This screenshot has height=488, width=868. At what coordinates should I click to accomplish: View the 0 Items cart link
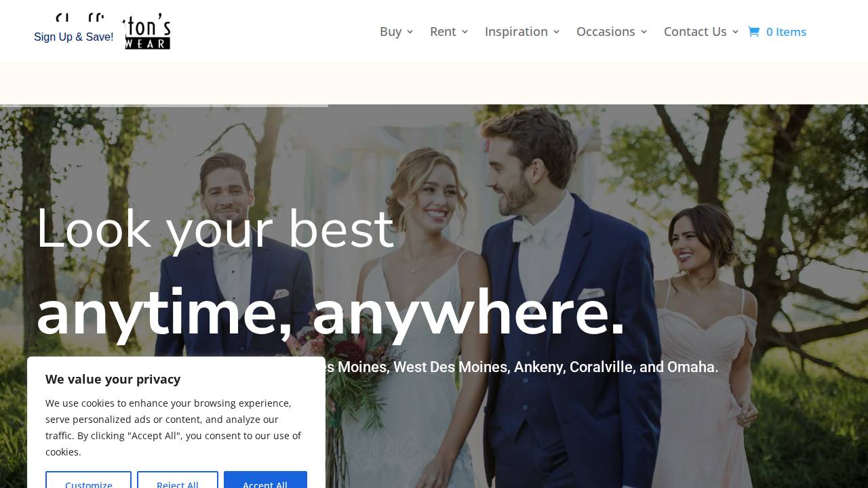pos(786,32)
